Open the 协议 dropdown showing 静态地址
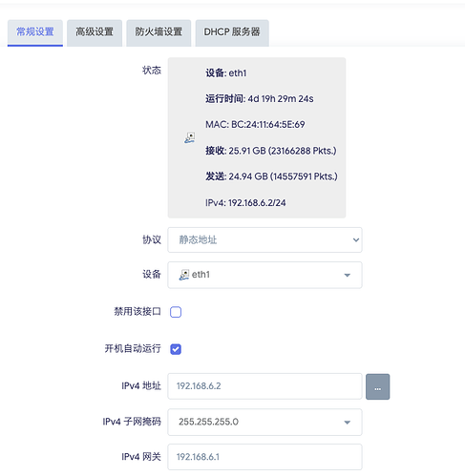This screenshot has width=465, height=476. click(264, 240)
